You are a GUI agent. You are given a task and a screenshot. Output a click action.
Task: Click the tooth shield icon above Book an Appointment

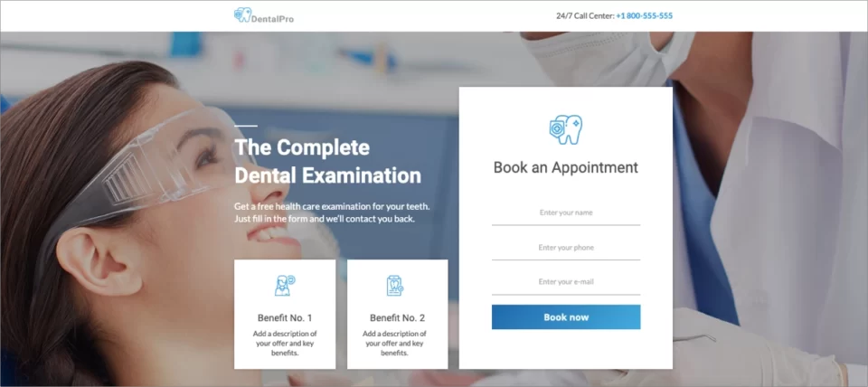pyautogui.click(x=566, y=130)
